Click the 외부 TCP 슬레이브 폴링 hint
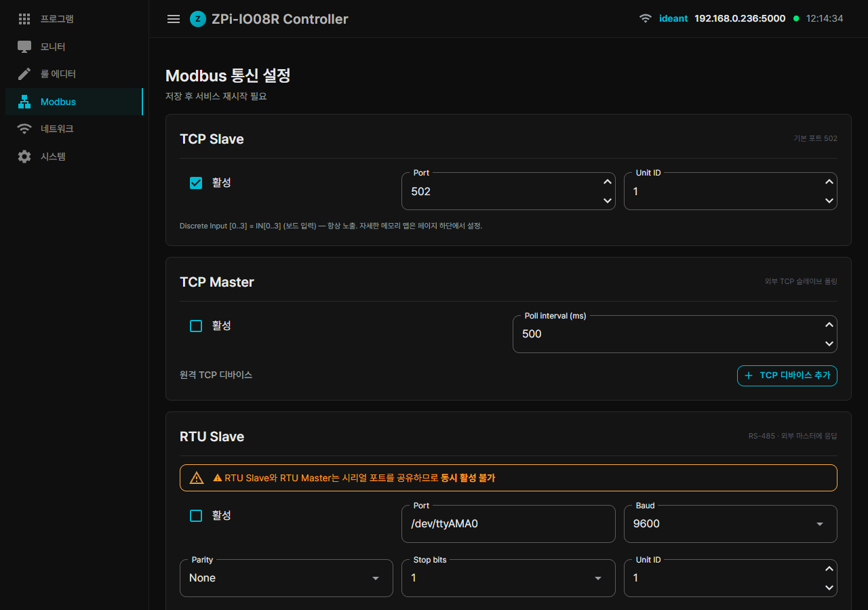 (801, 281)
